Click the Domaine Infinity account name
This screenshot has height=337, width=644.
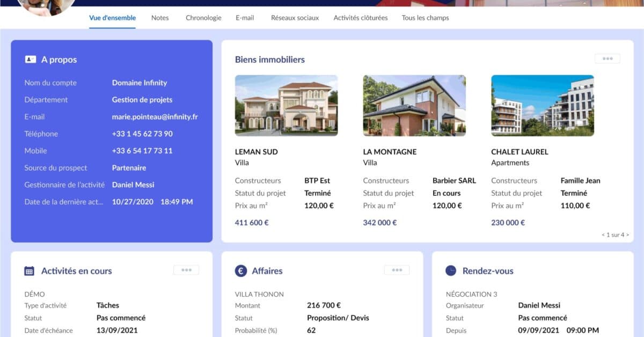140,83
